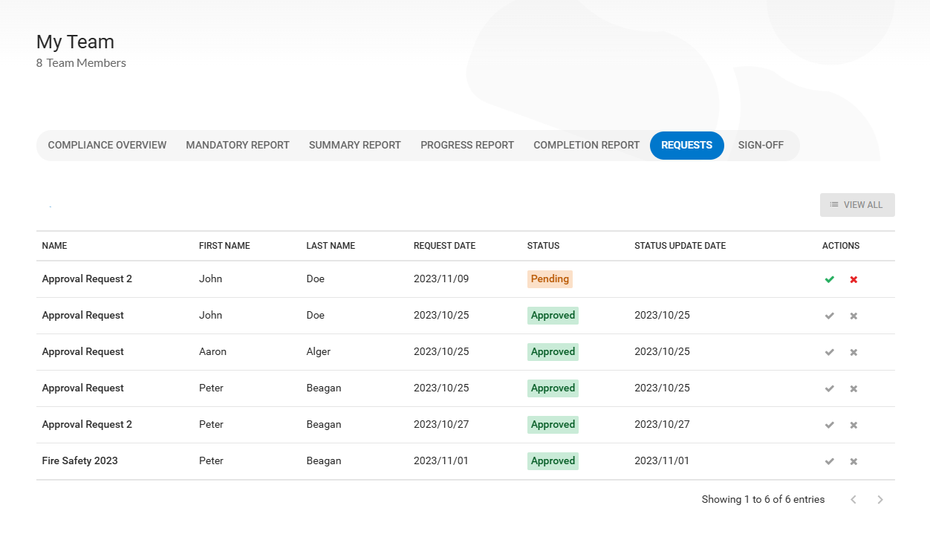Image resolution: width=930 pixels, height=560 pixels.
Task: Reject John Doe's pending Approval Request 2
Action: coord(853,279)
